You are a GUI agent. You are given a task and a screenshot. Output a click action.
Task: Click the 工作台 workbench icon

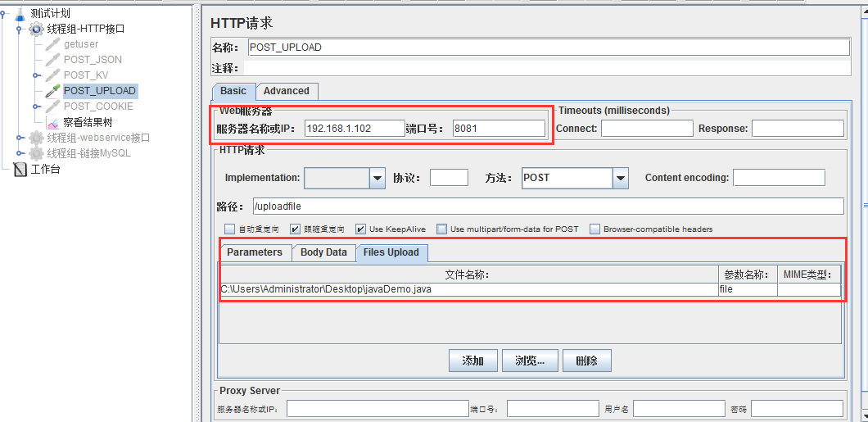coord(20,169)
